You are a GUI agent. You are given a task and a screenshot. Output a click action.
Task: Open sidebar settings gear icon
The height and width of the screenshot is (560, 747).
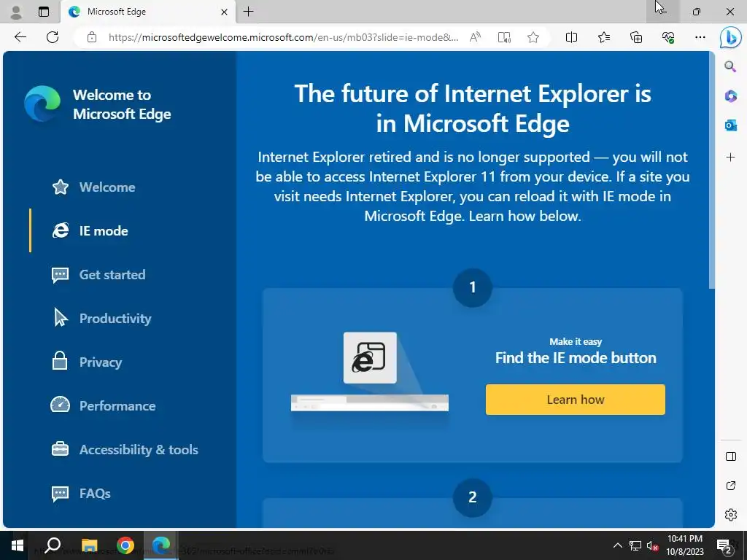(x=731, y=515)
